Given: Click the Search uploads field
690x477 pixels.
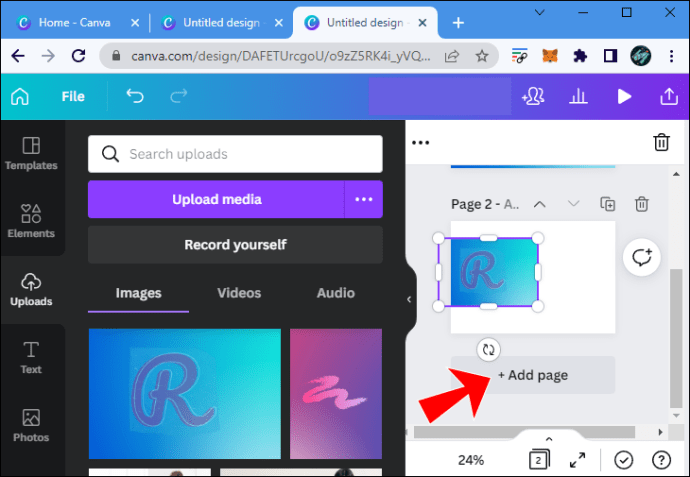Looking at the screenshot, I should 235,154.
